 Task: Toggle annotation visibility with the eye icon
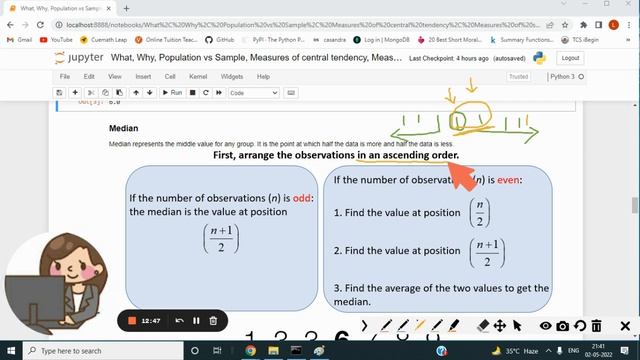[x=546, y=326]
